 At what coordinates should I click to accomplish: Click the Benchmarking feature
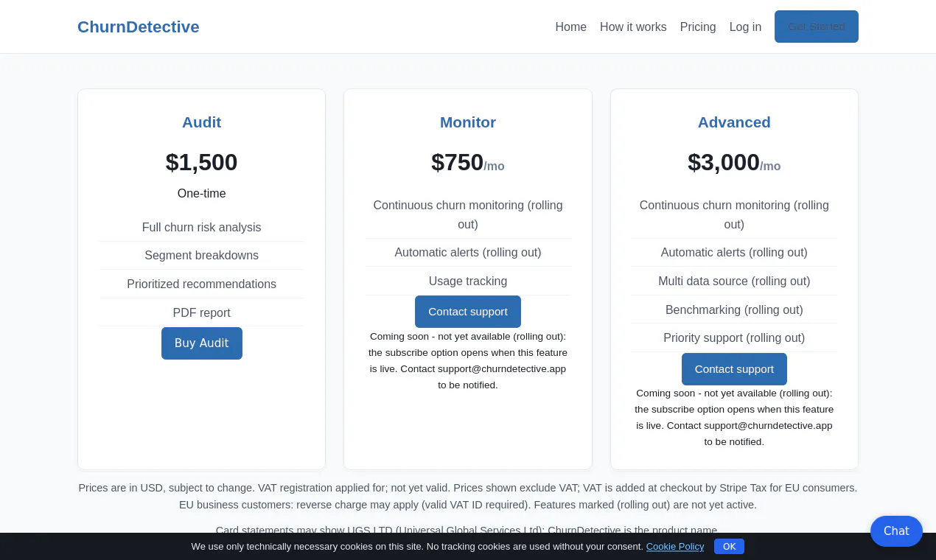(x=734, y=310)
